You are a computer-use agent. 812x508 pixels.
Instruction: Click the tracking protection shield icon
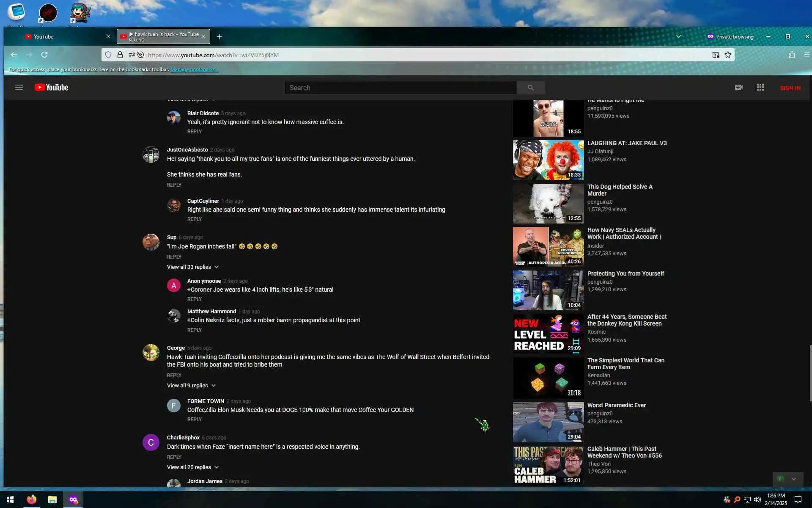coord(108,55)
